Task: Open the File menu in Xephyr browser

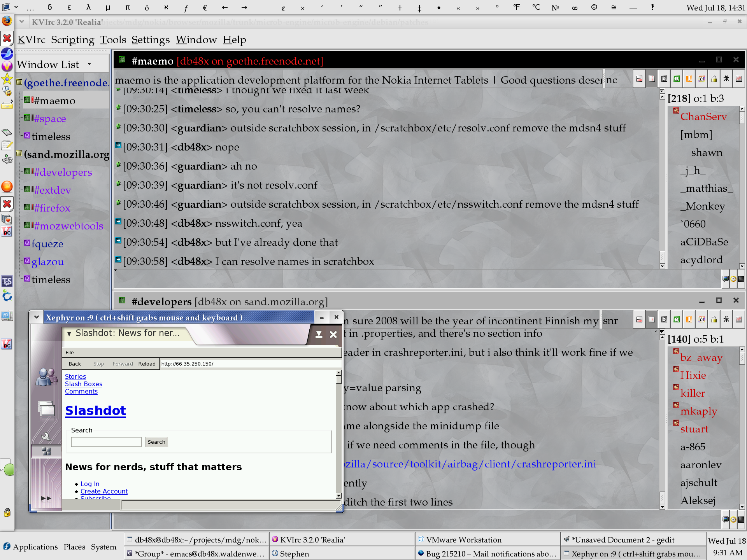Action: pyautogui.click(x=70, y=352)
